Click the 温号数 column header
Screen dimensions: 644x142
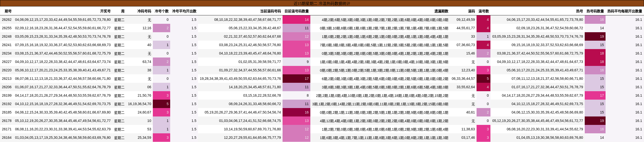[x=483, y=11]
